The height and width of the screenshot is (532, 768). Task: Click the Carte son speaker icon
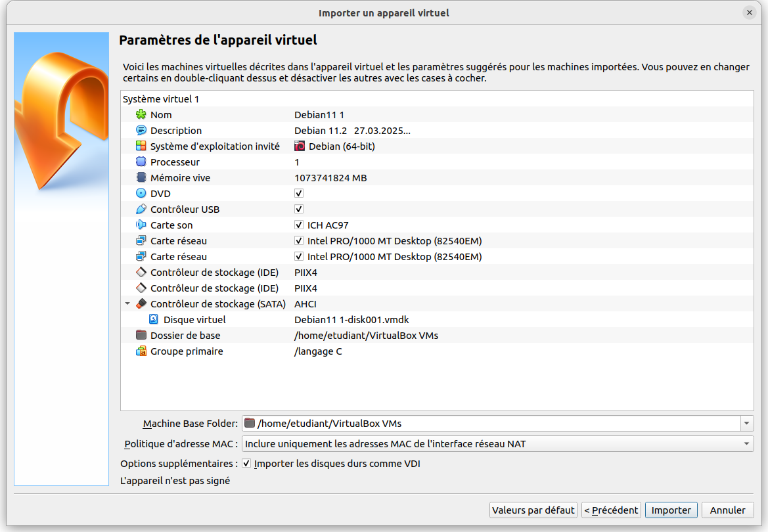(x=141, y=225)
